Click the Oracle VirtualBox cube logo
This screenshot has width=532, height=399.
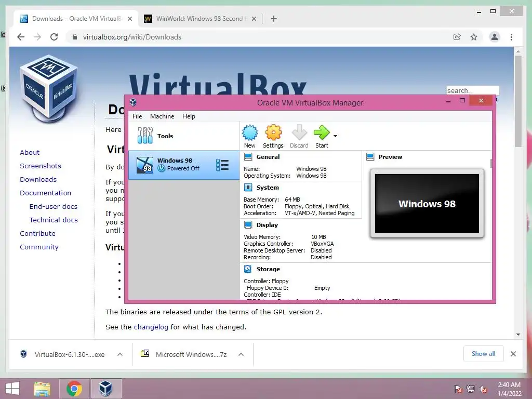coord(49,88)
